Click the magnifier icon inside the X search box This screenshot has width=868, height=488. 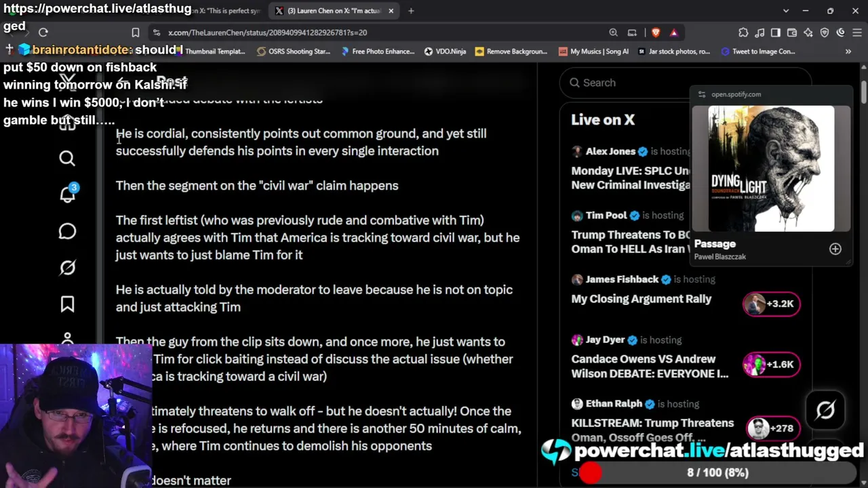point(574,83)
